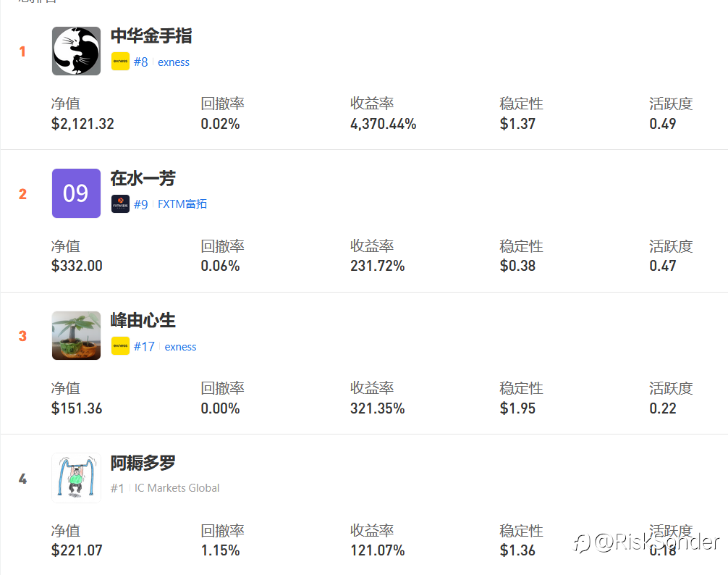The image size is (728, 575).
Task: Click the activity value 0.47
Action: [663, 266]
